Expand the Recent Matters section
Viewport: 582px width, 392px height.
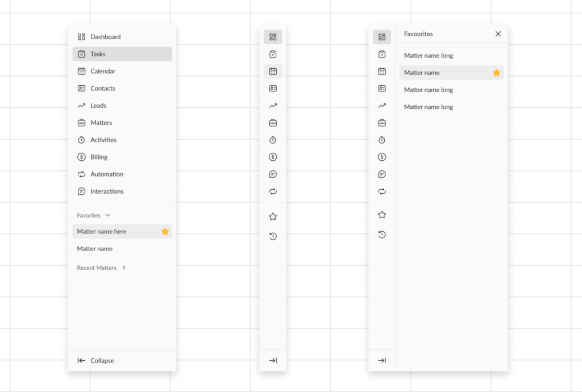[124, 268]
